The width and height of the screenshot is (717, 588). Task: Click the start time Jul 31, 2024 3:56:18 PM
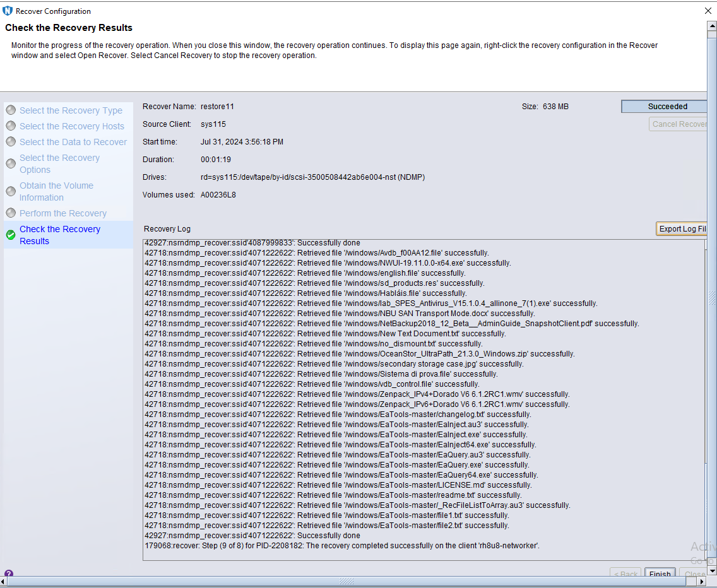click(242, 142)
